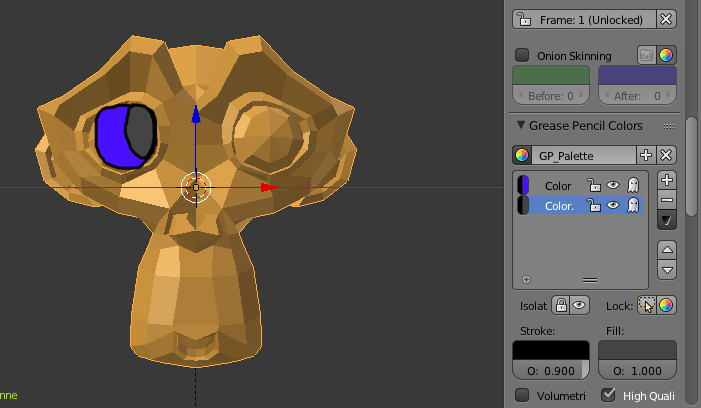The width and height of the screenshot is (701, 408).
Task: Increase the After frames value
Action: [x=668, y=95]
